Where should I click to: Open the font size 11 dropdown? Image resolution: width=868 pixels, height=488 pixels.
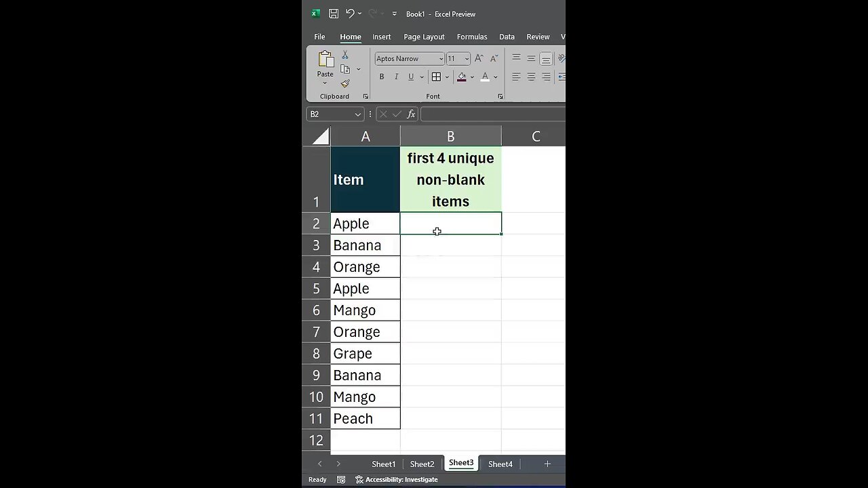coord(467,59)
